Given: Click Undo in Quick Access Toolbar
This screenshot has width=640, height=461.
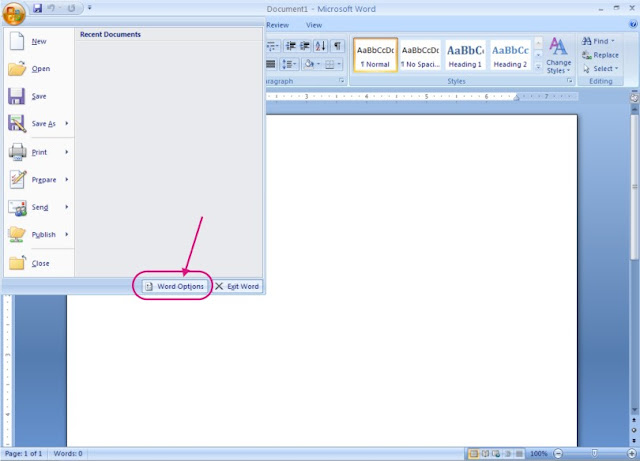Looking at the screenshot, I should click(x=51, y=8).
